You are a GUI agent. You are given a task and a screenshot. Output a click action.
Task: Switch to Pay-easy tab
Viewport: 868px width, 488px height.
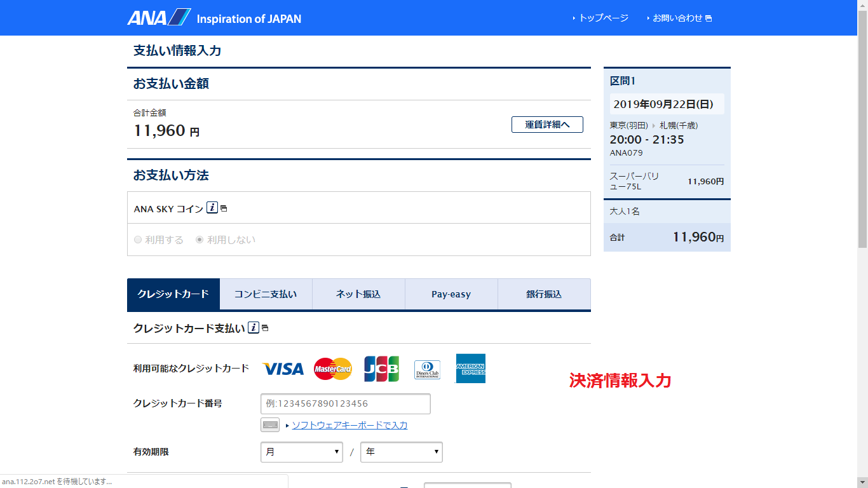tap(451, 294)
